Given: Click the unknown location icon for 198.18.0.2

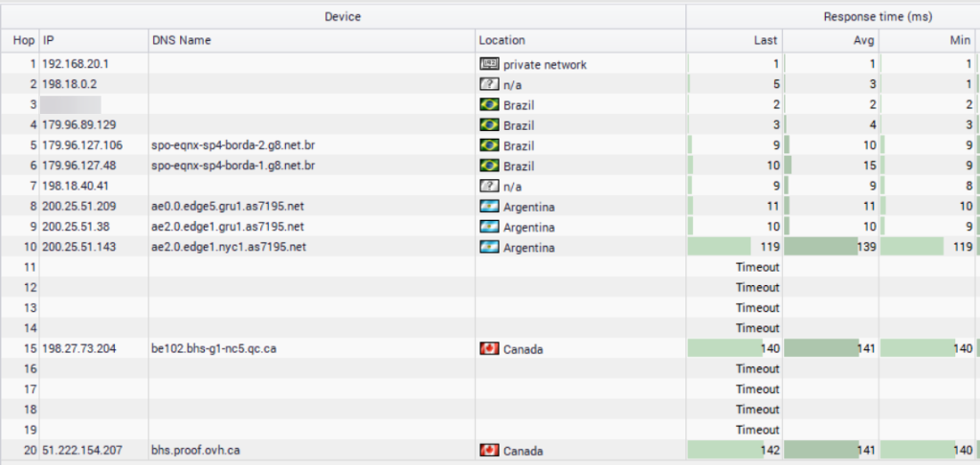Looking at the screenshot, I should [x=489, y=84].
